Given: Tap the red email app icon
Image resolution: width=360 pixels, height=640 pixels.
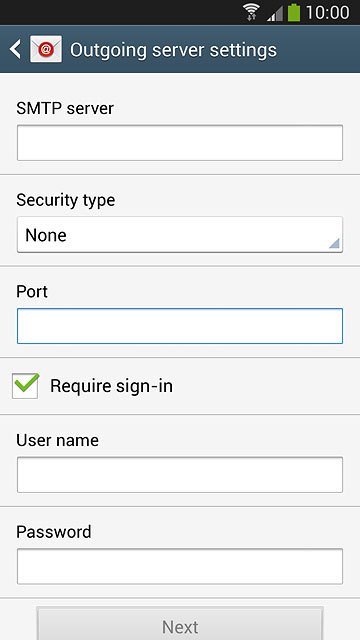Looking at the screenshot, I should pyautogui.click(x=46, y=49).
